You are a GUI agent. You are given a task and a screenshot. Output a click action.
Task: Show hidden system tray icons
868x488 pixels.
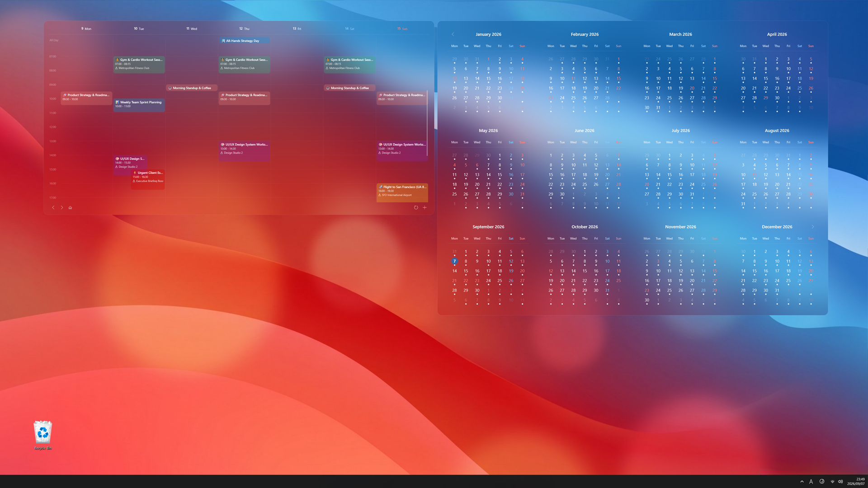[802, 482]
